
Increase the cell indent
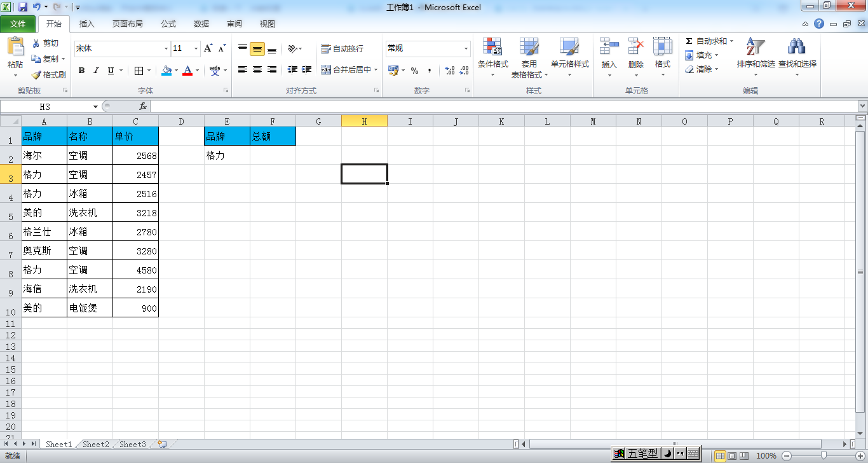coord(307,70)
